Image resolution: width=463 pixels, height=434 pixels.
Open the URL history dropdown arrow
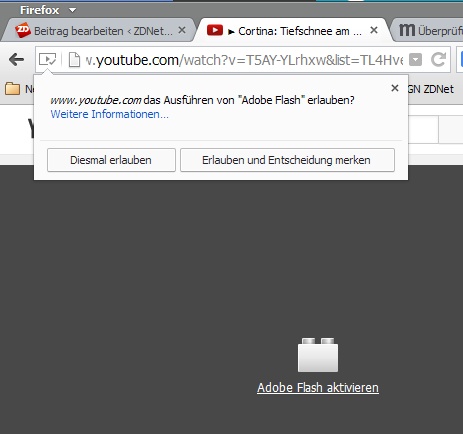[x=415, y=60]
